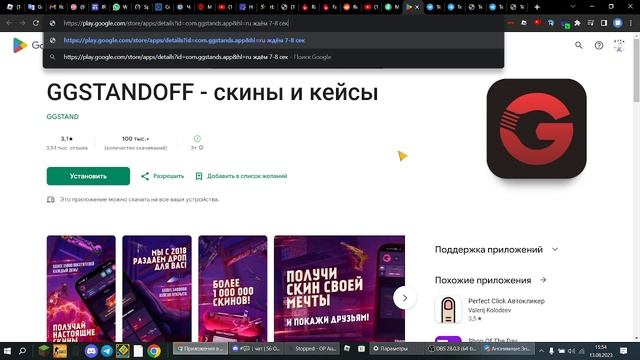Go forward with the browser forward arrow
Viewport: 640px width, 360px height.
click(x=22, y=23)
